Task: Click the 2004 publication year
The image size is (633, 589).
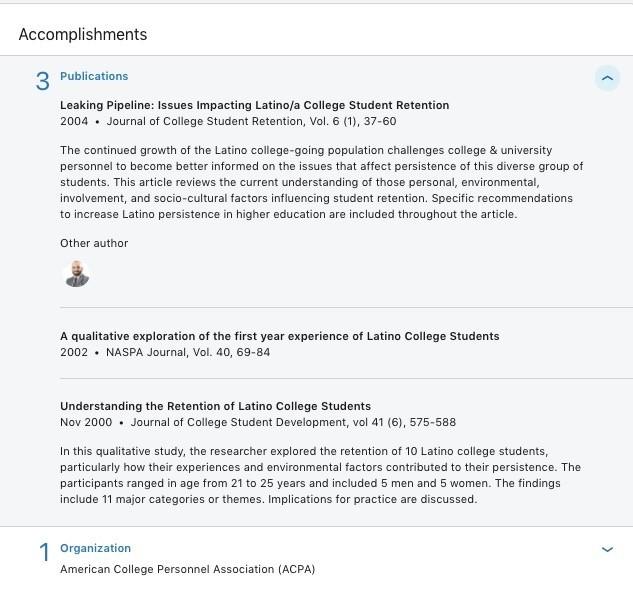Action: [x=74, y=121]
